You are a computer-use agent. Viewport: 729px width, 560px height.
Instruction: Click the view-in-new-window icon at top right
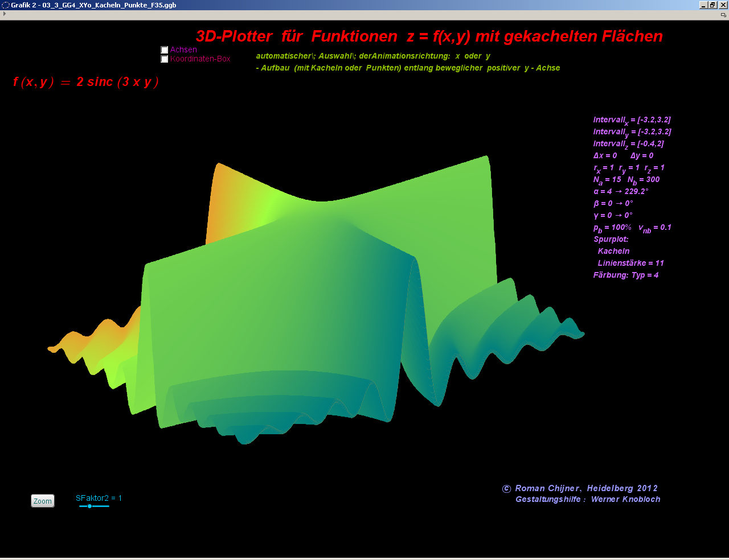pyautogui.click(x=723, y=14)
